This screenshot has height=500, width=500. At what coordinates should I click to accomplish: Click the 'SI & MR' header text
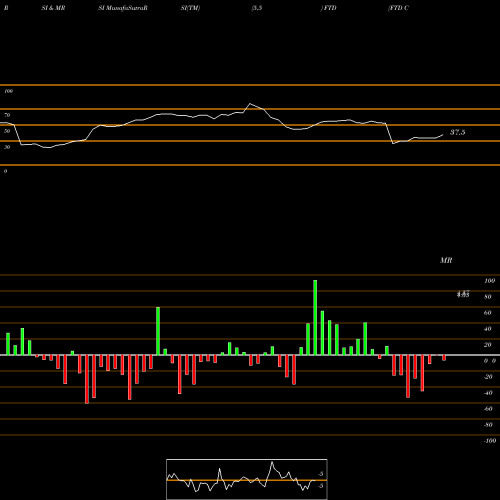[53, 8]
